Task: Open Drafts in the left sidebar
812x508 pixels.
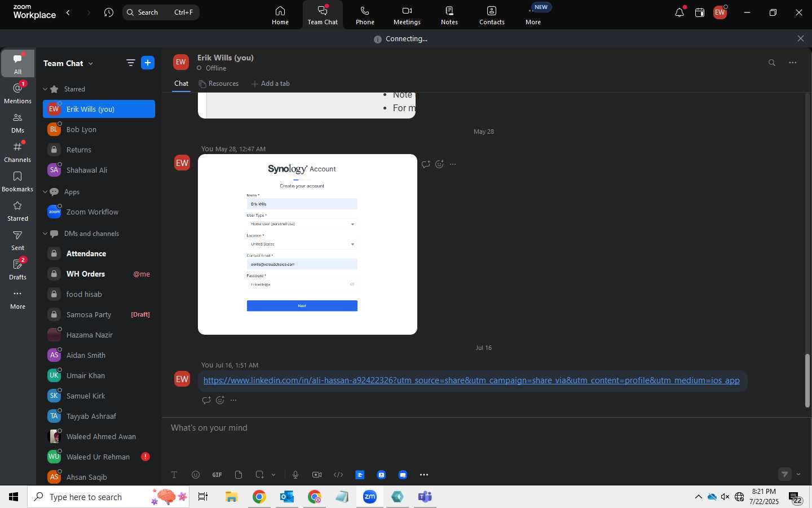Action: click(18, 269)
